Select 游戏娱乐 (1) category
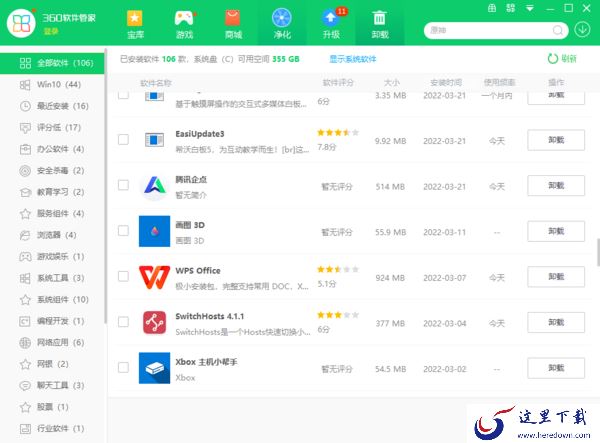Viewport: 600px width, 443px height. (x=52, y=256)
